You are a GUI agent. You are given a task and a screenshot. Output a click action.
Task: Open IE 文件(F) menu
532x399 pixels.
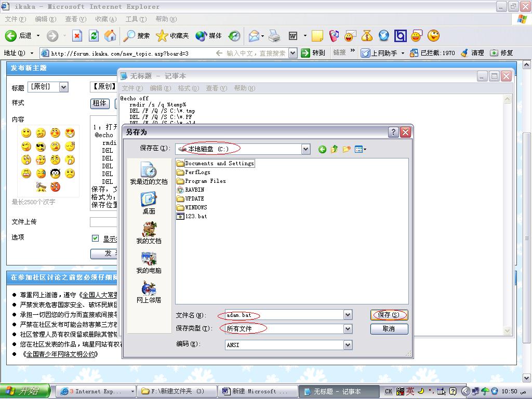click(15, 19)
